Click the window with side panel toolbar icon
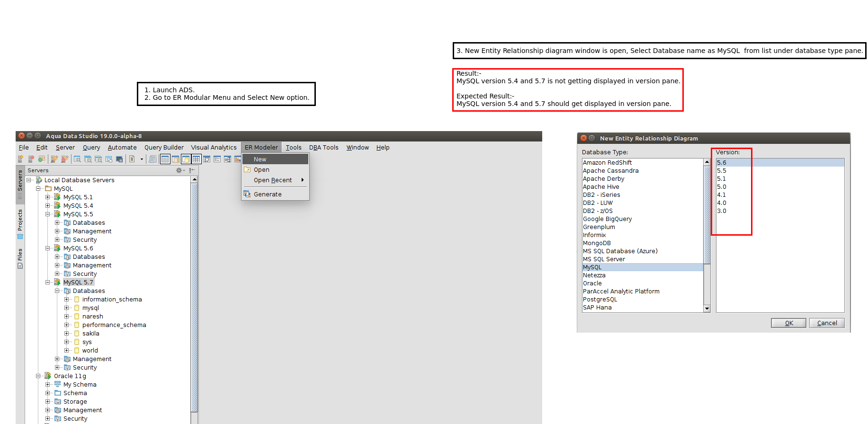The height and width of the screenshot is (424, 868). (176, 159)
